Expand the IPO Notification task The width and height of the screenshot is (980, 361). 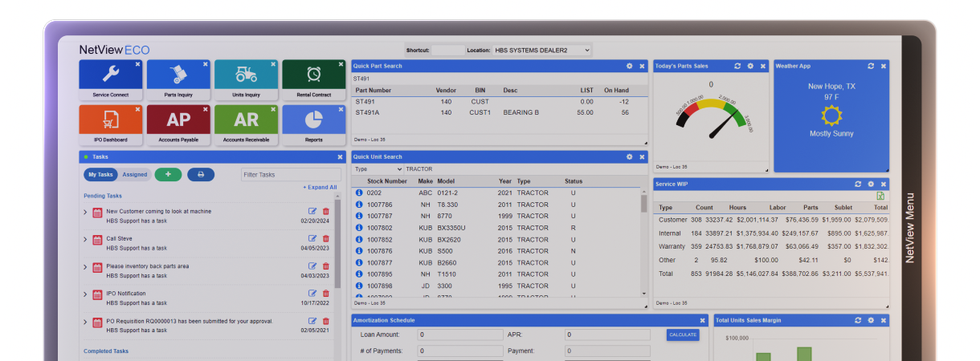click(86, 294)
